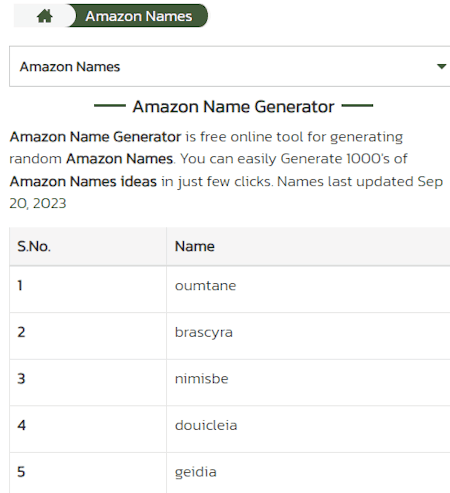Click serial number 5 cell
The height and width of the screenshot is (493, 450).
(88, 473)
